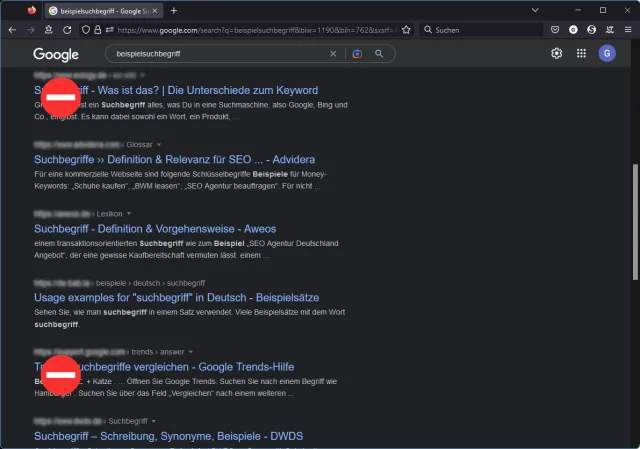
Task: Click the page's vertical scrollbar thumb
Action: click(x=633, y=220)
